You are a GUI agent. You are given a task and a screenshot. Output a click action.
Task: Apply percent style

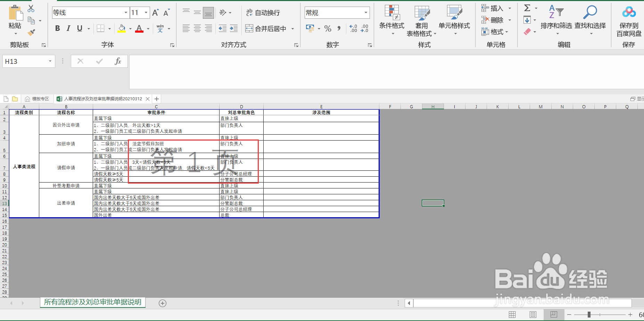[328, 28]
